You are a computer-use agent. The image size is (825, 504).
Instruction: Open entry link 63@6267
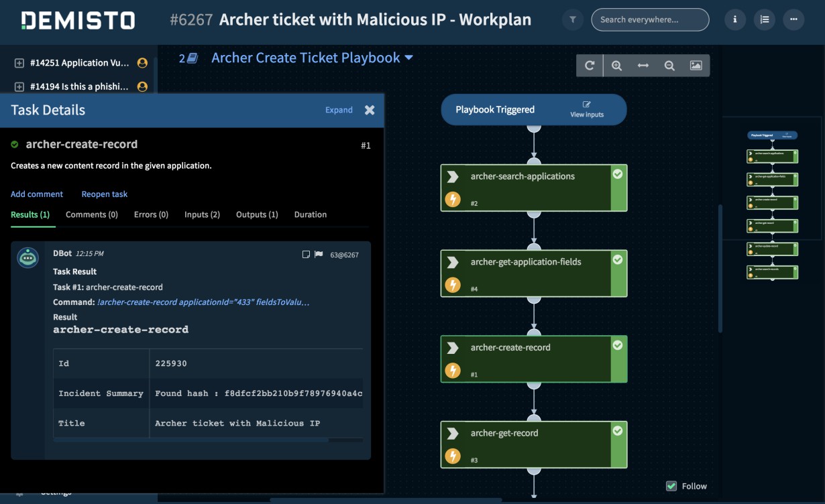(x=345, y=255)
